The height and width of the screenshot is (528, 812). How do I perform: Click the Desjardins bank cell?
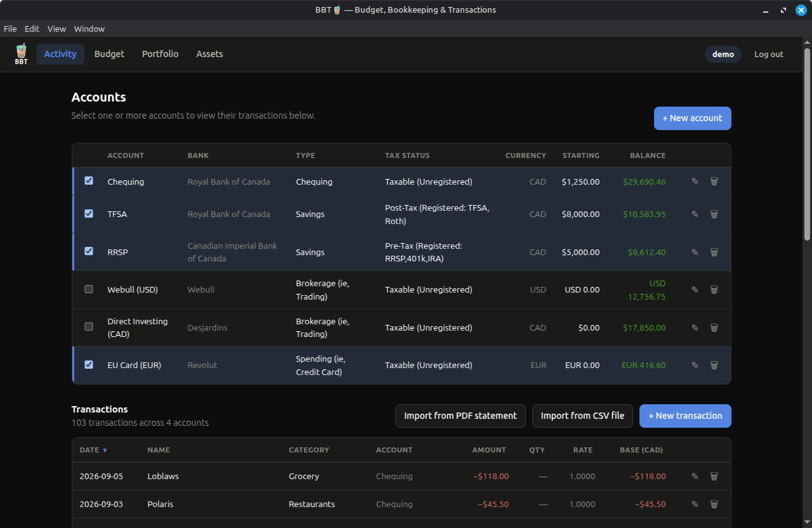coord(207,328)
